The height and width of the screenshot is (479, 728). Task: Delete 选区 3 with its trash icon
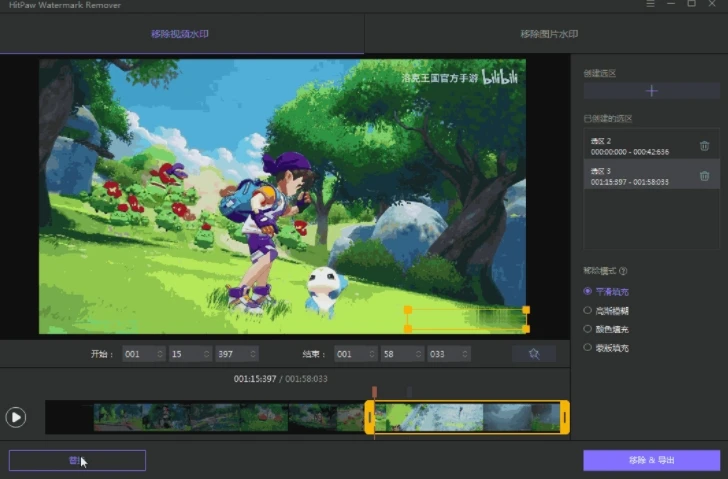coord(704,176)
